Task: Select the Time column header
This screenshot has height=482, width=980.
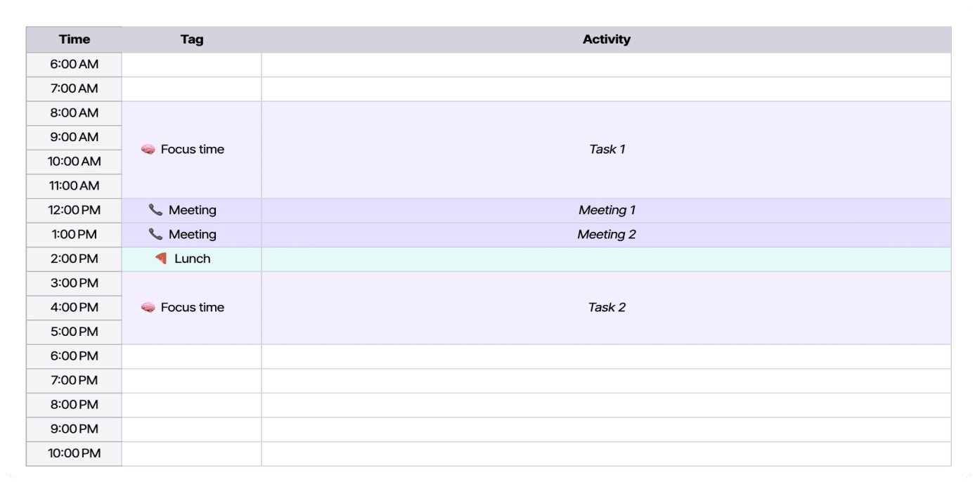Action: click(74, 39)
